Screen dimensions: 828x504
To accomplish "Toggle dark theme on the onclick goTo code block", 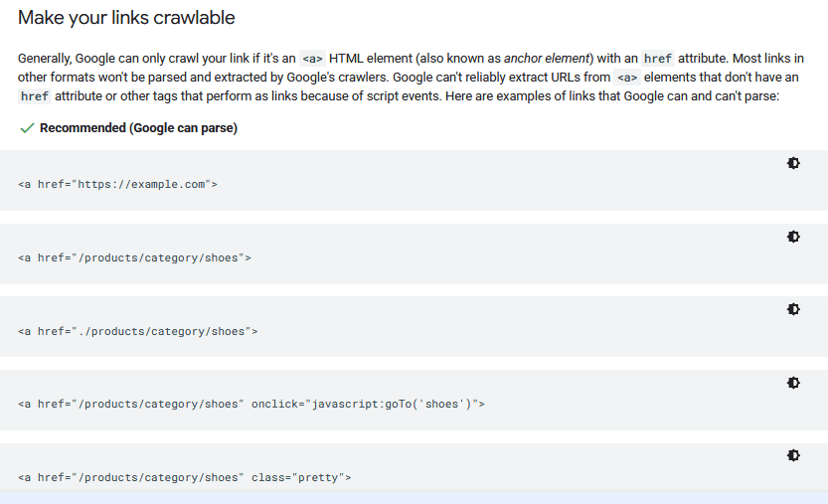I will [x=792, y=383].
